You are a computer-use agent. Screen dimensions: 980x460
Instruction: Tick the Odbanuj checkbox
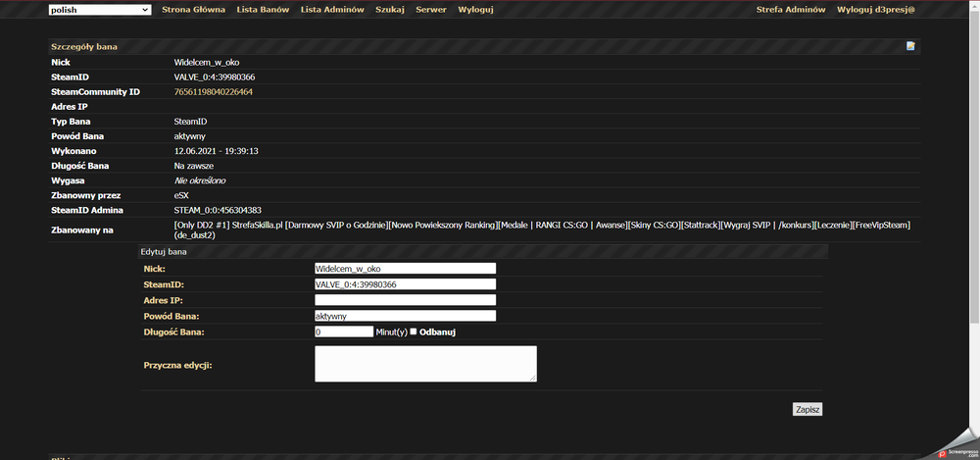(414, 332)
